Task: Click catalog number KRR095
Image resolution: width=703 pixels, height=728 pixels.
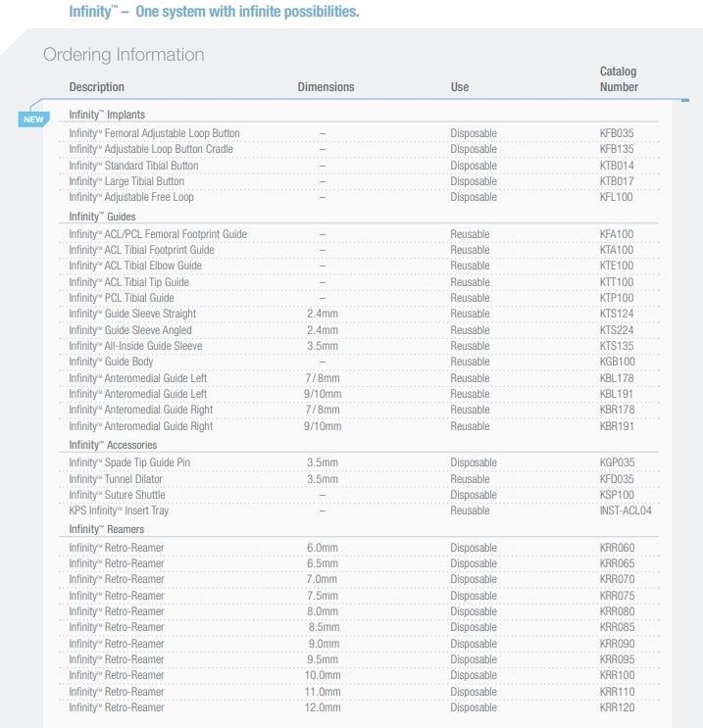Action: [x=617, y=659]
